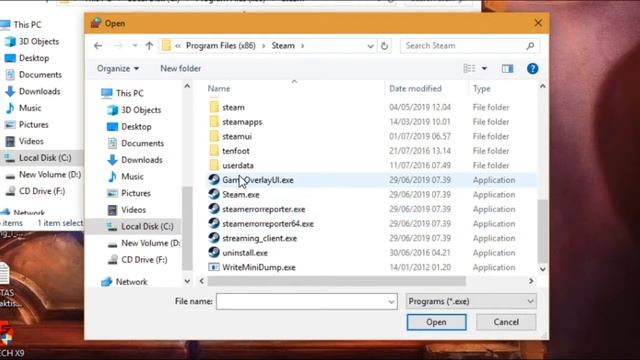Open the File name history dropdown arrow
This screenshot has height=360, width=640.
point(391,302)
